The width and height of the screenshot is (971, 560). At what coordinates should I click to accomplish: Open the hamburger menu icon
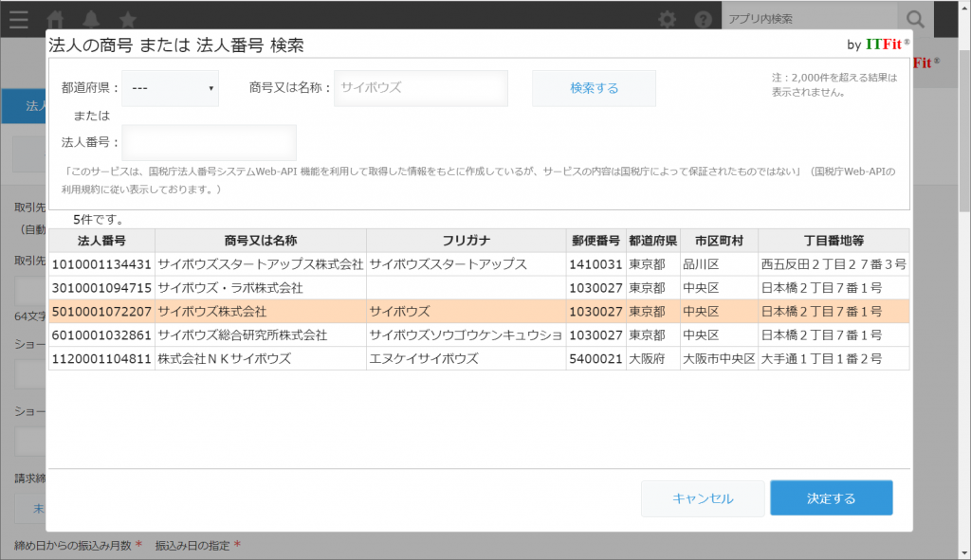(x=19, y=19)
